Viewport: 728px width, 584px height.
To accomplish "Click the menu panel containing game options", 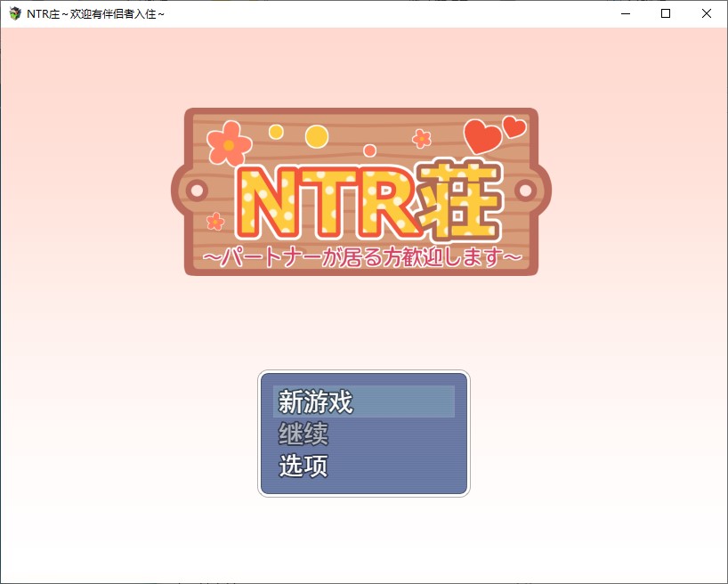I will tap(362, 434).
